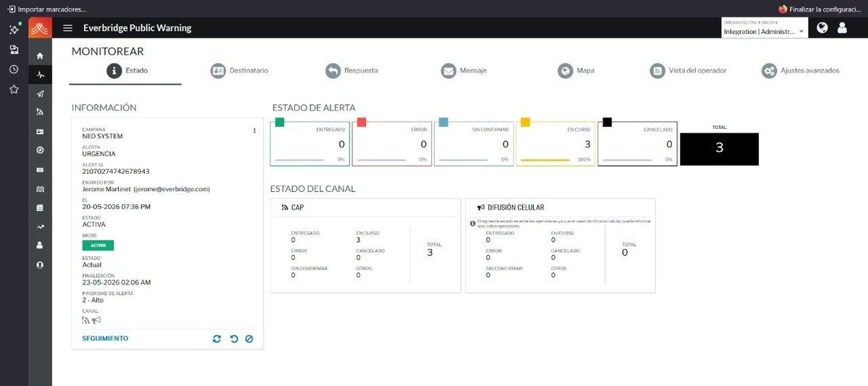Open the bottom account circle icon in sidebar
This screenshot has width=868, height=386.
[40, 265]
